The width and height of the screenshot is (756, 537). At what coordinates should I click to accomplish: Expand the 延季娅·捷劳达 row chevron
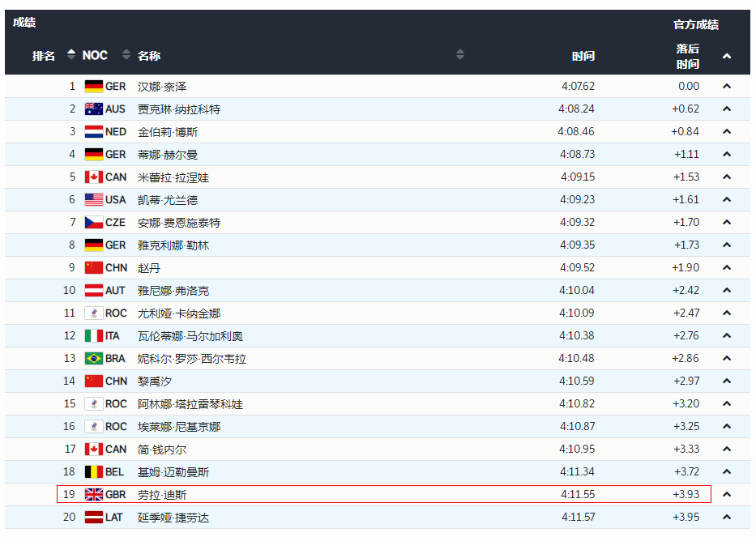click(x=727, y=518)
